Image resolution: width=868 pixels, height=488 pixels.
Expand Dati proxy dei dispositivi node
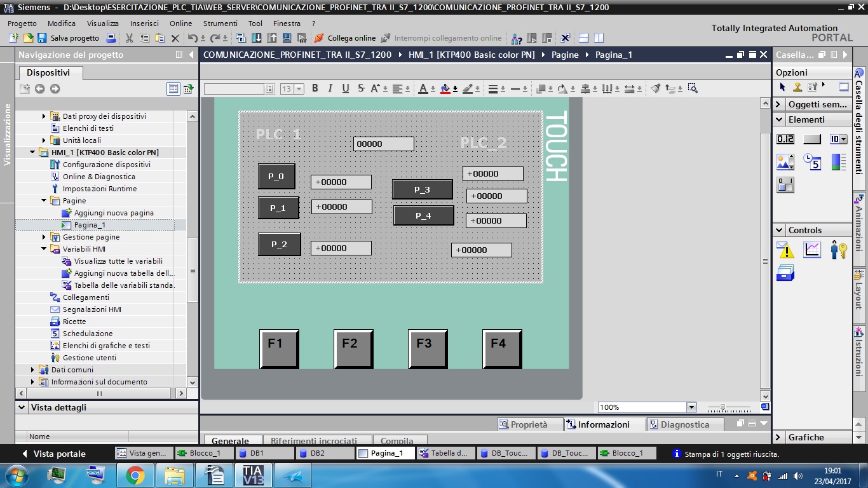coord(44,116)
